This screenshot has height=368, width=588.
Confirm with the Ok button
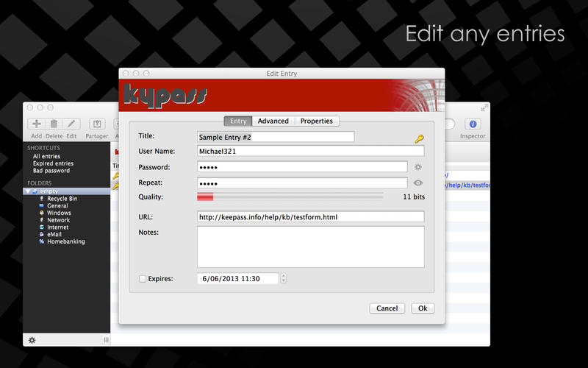click(x=423, y=308)
